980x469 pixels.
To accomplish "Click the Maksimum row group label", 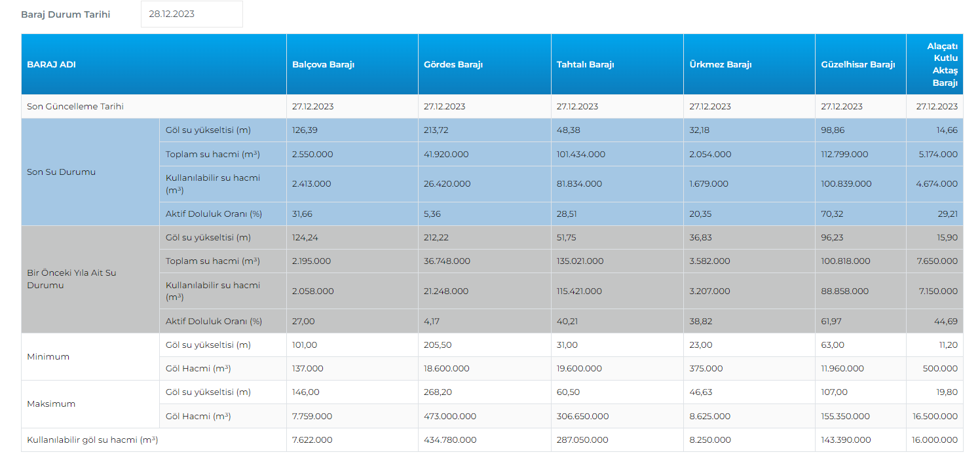I will point(51,404).
